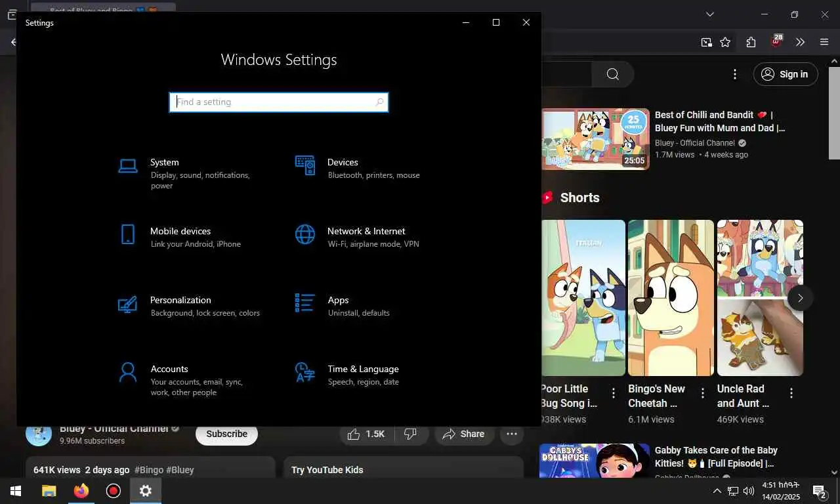Open network status tray icon
Screen dimensions: 840x504
click(733, 491)
